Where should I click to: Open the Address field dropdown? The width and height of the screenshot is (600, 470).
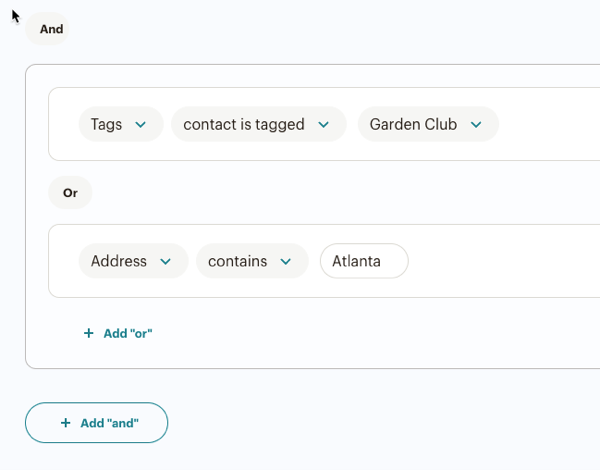point(132,261)
